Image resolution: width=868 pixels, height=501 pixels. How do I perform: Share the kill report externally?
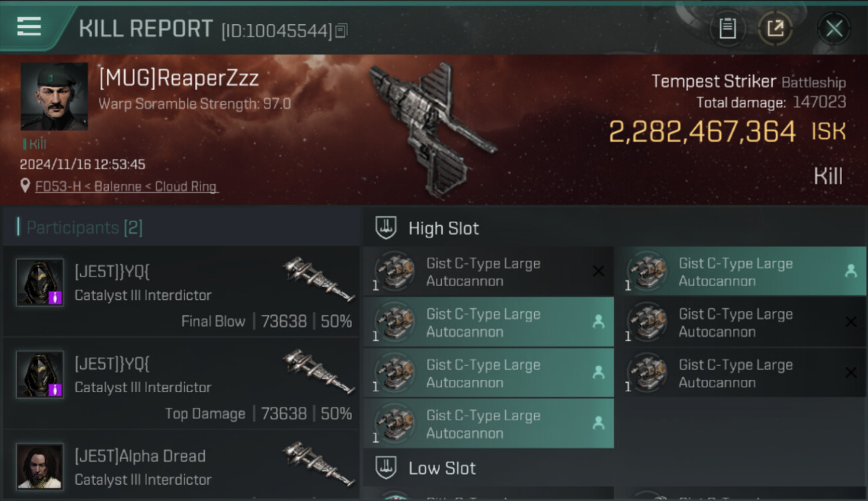coord(775,28)
